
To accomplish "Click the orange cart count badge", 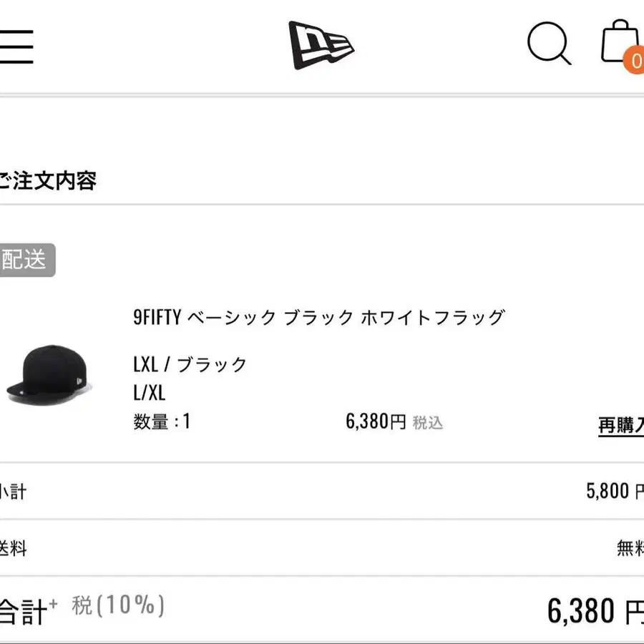I will pos(634,61).
